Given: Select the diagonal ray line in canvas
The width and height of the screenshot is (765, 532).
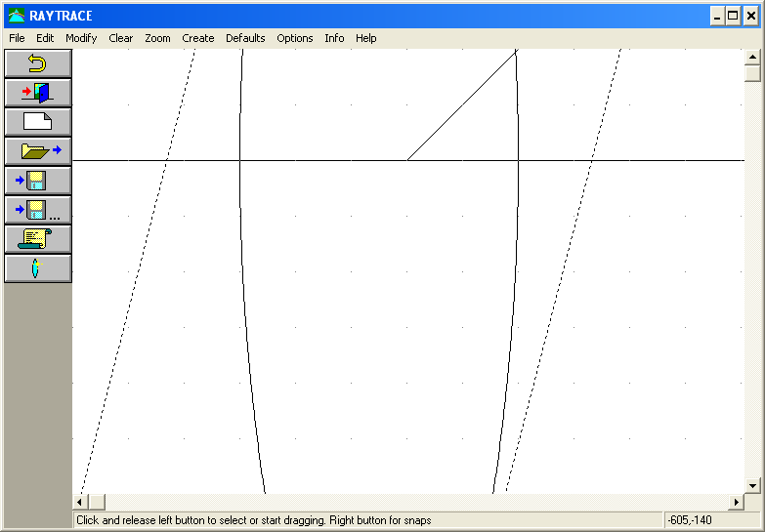Looking at the screenshot, I should pos(462,104).
